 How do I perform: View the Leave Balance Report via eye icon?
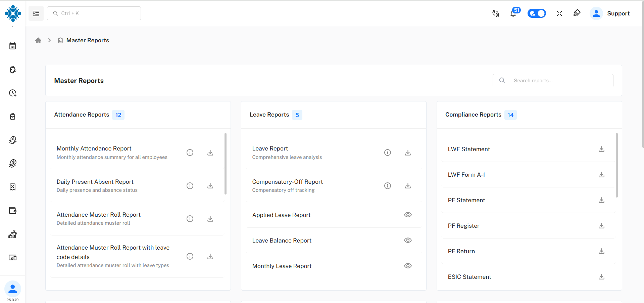click(x=408, y=241)
